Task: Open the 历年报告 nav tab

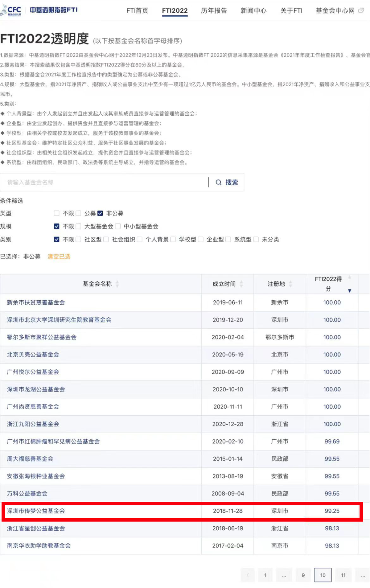Action: pyautogui.click(x=214, y=11)
